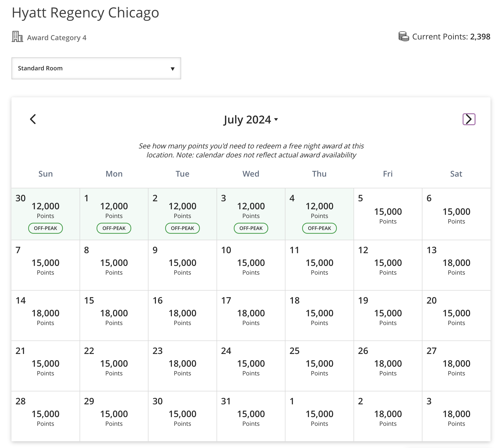Select July 10 date cell
The width and height of the screenshot is (498, 448).
[x=251, y=265]
